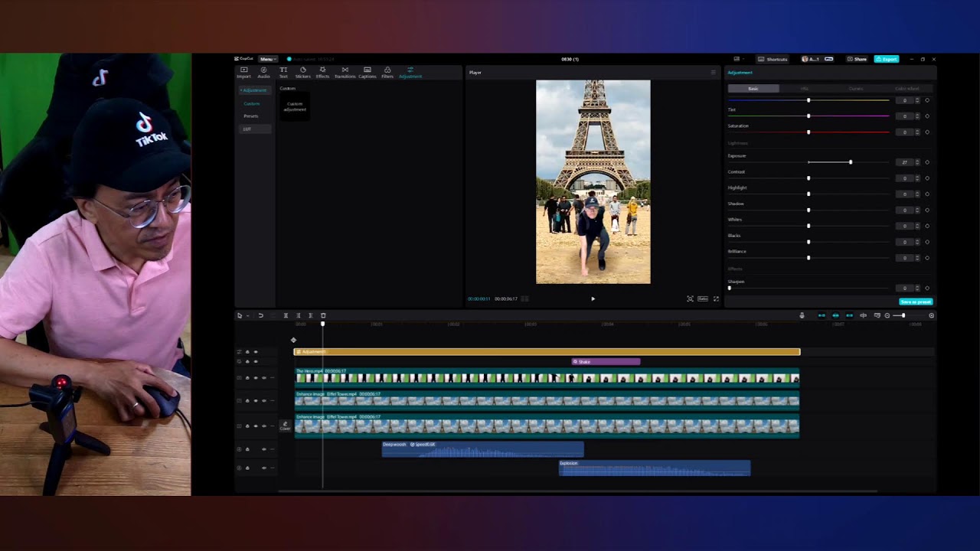Viewport: 980px width, 551px height.
Task: Toggle linkage in timeline toolbar
Action: 849,315
